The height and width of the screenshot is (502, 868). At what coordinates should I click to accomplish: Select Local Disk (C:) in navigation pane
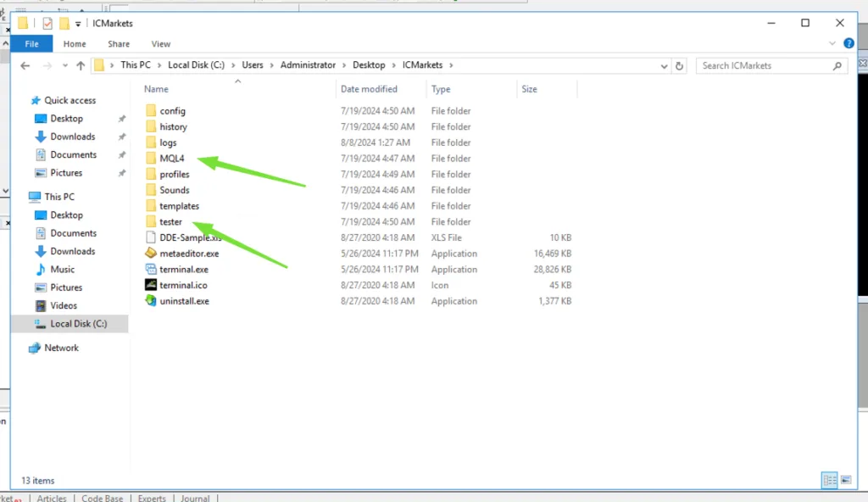coord(78,324)
